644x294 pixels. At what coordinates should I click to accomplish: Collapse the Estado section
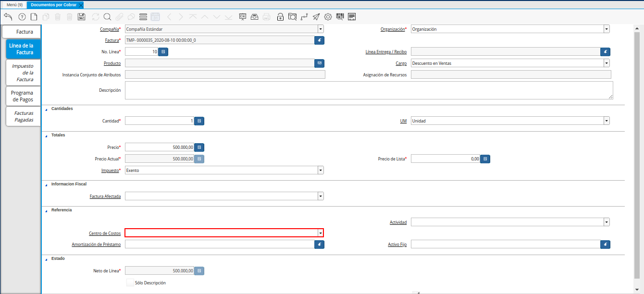pyautogui.click(x=46, y=259)
